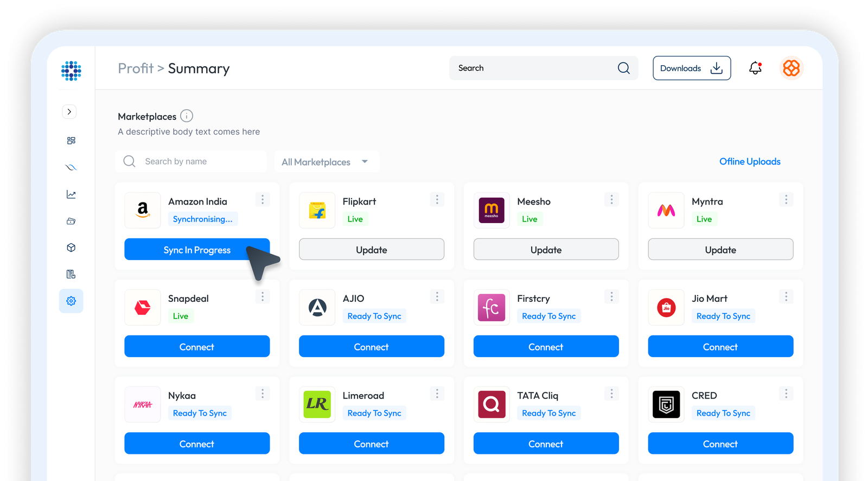Click the app logo in the sidebar

(x=71, y=71)
